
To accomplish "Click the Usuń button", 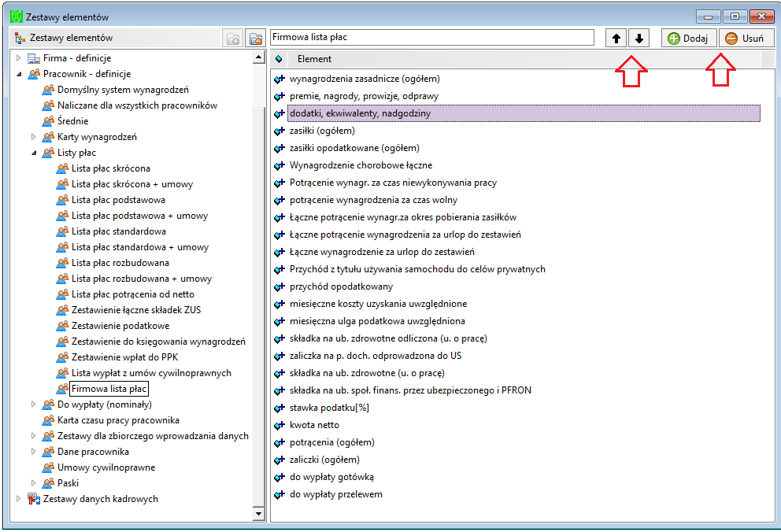I will (x=746, y=39).
